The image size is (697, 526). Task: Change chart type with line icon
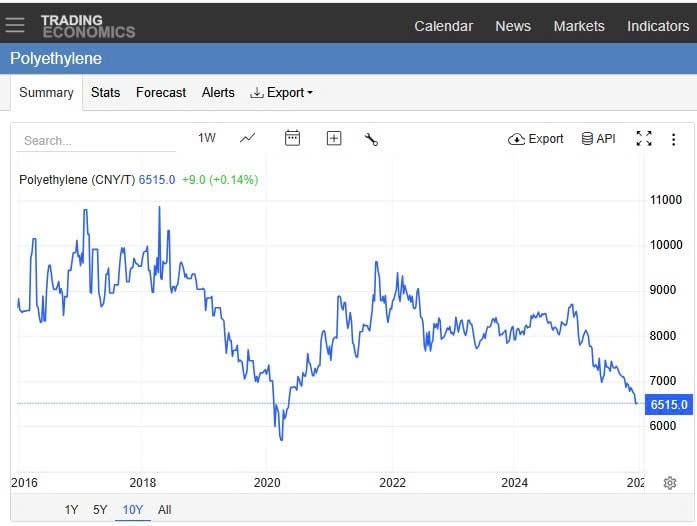point(248,138)
